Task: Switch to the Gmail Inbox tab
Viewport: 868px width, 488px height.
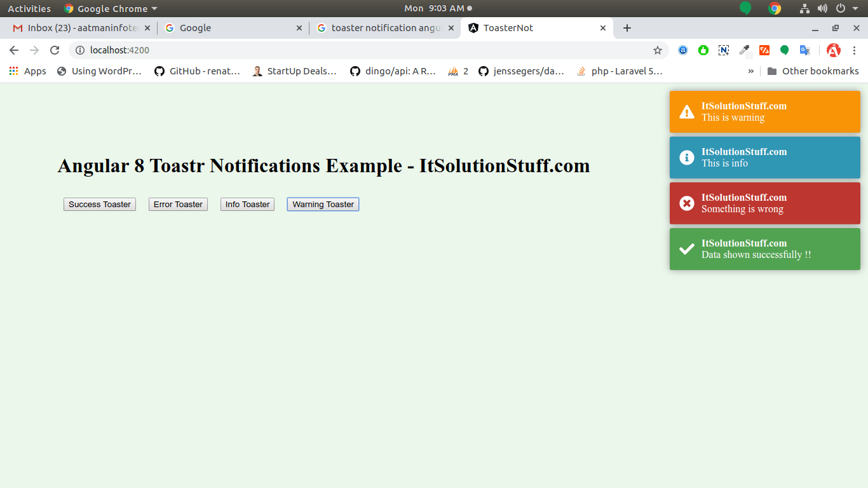Action: [x=76, y=28]
